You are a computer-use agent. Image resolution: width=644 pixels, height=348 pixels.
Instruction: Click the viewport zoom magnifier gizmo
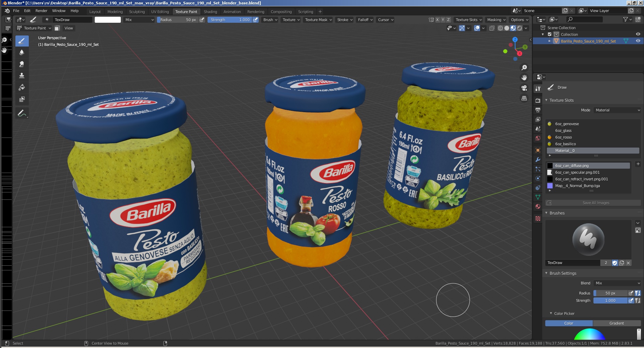pos(524,68)
